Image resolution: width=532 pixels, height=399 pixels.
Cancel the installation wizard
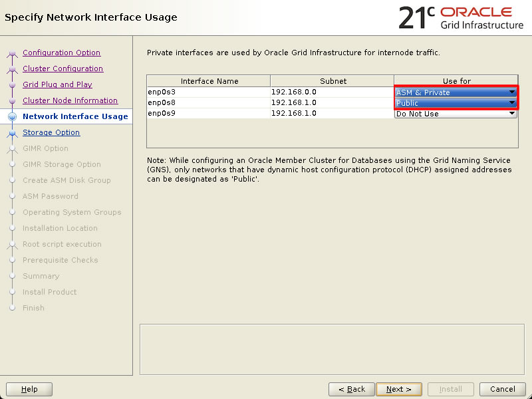point(503,389)
